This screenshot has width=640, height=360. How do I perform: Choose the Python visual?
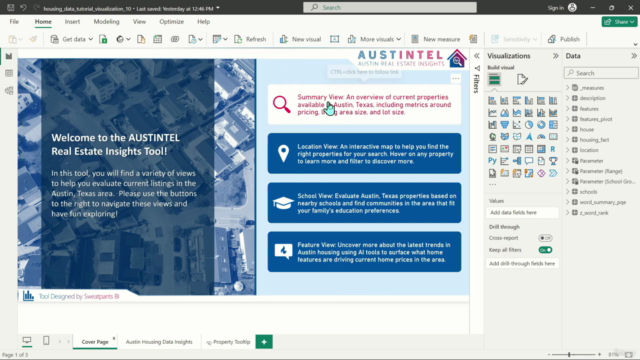492,161
